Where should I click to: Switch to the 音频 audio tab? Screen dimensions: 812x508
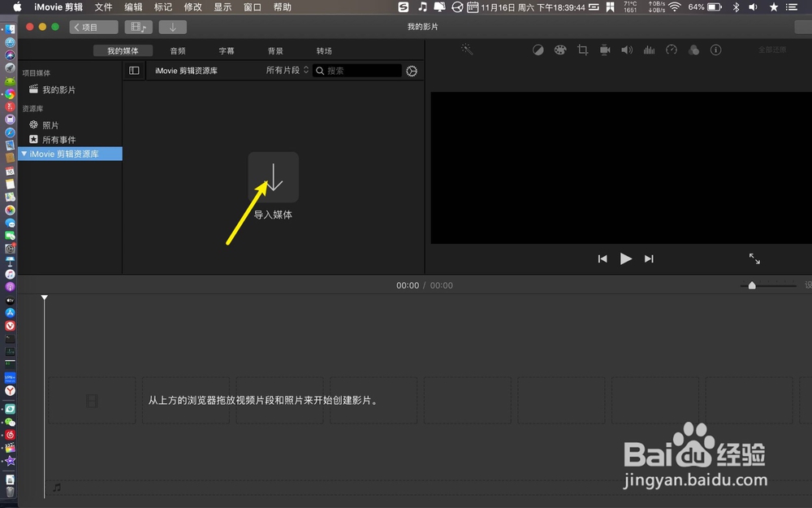coord(178,50)
